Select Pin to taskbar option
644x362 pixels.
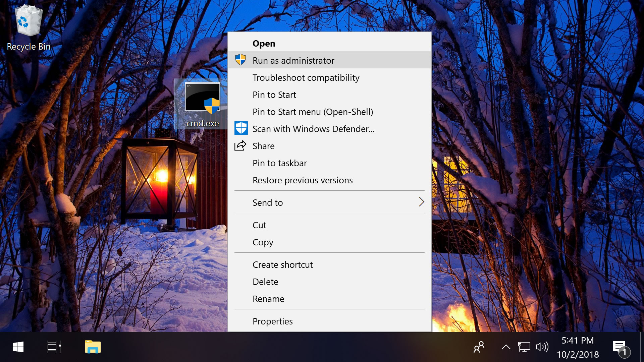tap(279, 163)
